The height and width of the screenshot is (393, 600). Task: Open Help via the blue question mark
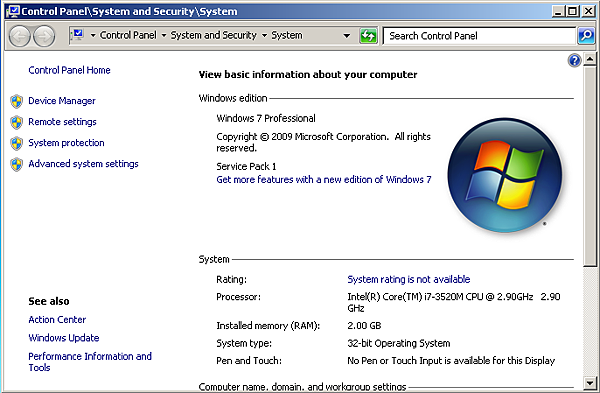[574, 60]
